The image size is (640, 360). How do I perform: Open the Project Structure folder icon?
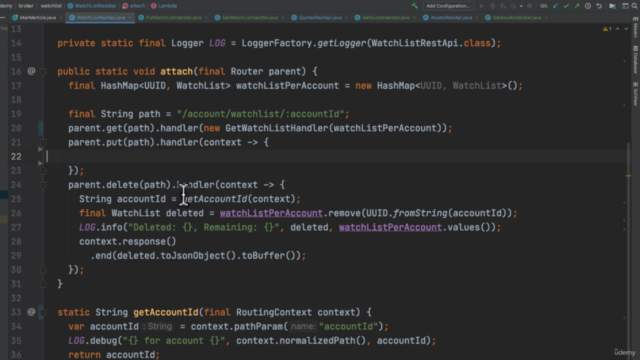point(612,6)
